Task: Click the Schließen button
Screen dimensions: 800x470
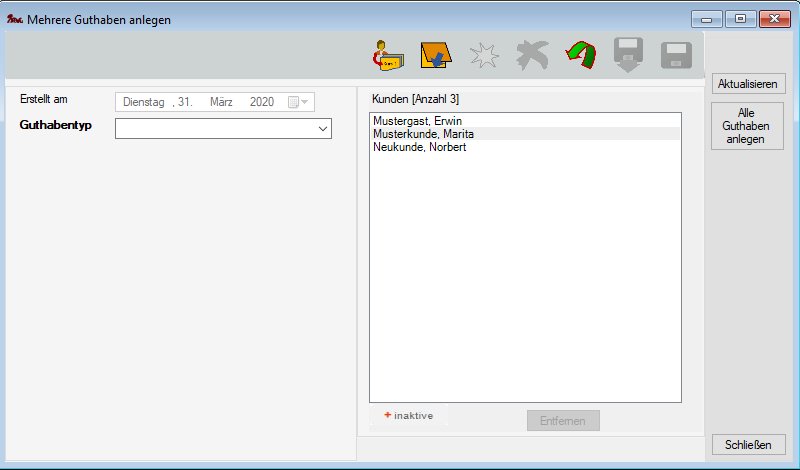Action: (x=747, y=445)
